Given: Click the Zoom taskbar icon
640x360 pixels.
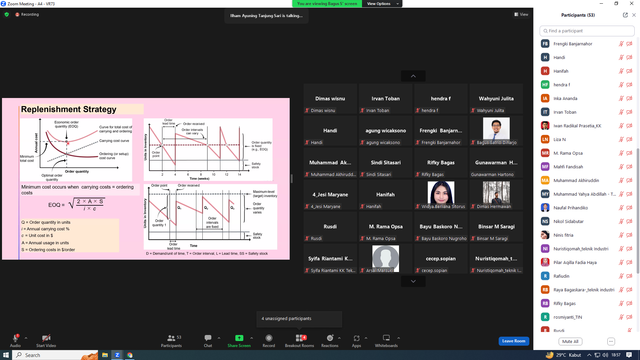Looking at the screenshot, I should point(117,355).
